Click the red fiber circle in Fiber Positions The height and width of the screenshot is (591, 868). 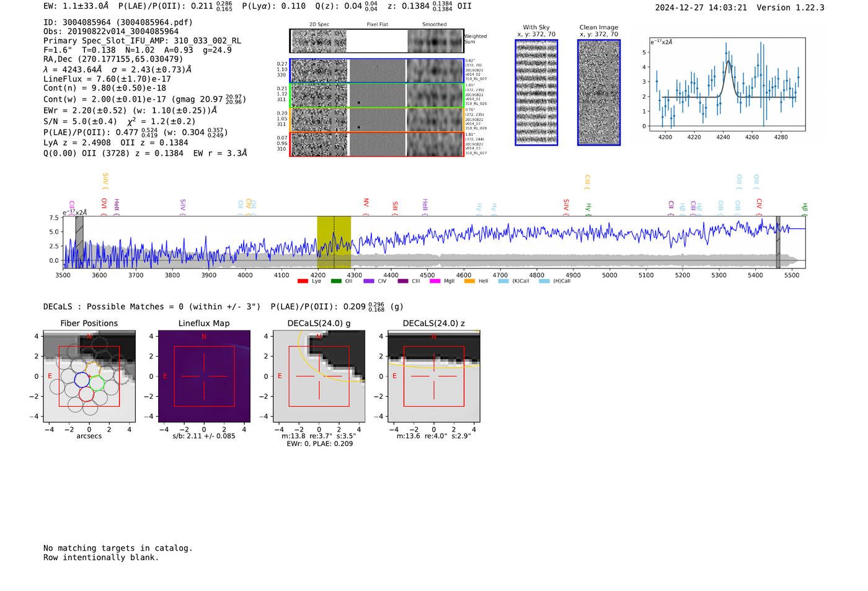coord(86,394)
